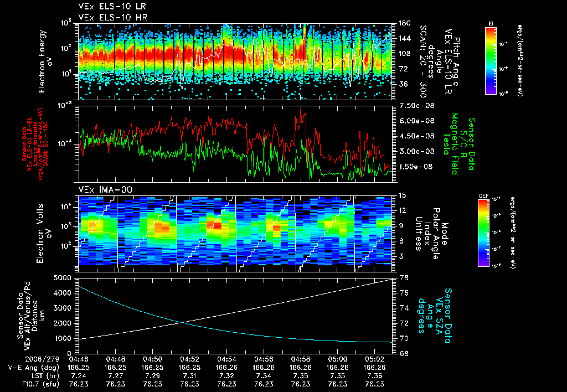Click the '05:00' time tick label

[338, 359]
